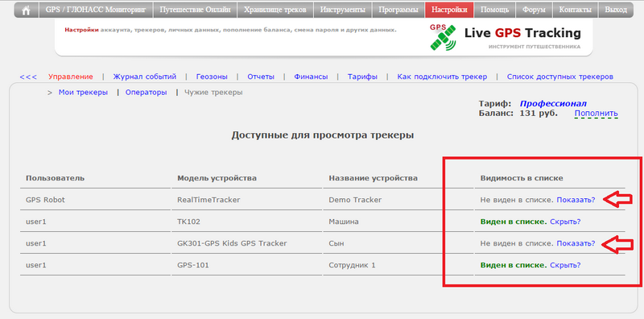Open the Список доступных трекеров link
The image size is (644, 319).
[x=560, y=77]
